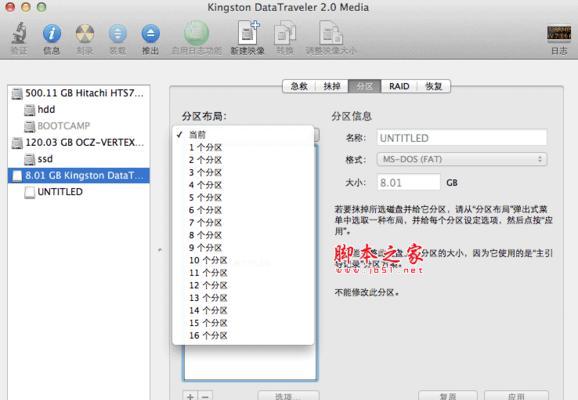Click the UNTITLED name input field

462,138
